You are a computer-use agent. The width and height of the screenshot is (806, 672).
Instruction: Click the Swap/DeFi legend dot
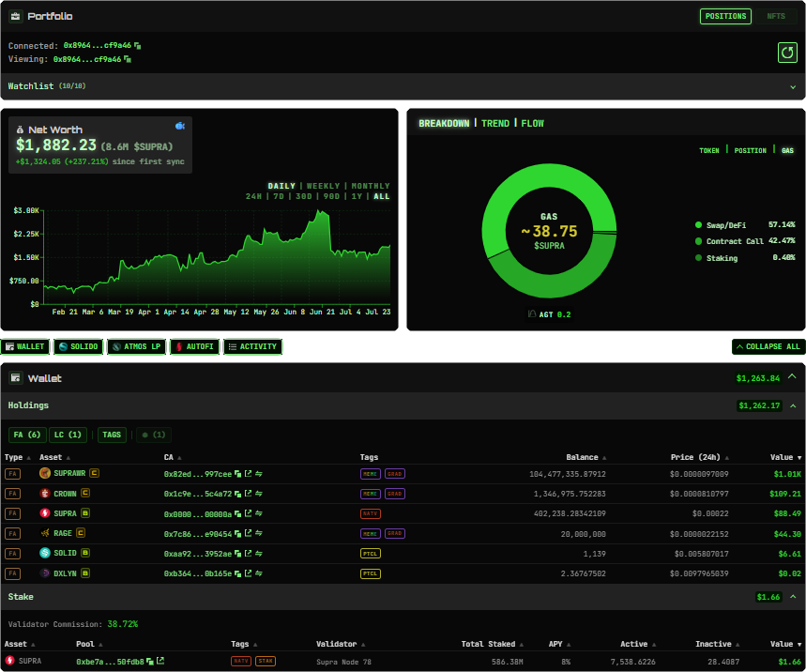point(698,224)
